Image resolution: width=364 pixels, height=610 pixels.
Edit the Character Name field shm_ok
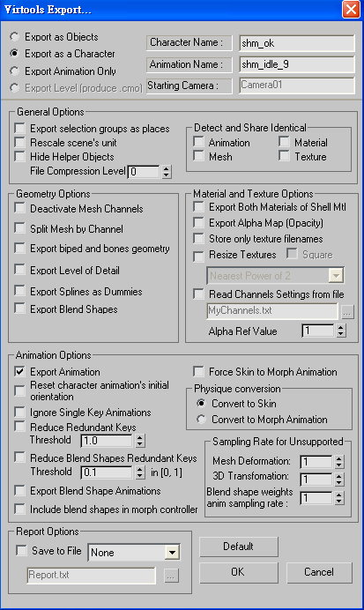[x=297, y=43]
